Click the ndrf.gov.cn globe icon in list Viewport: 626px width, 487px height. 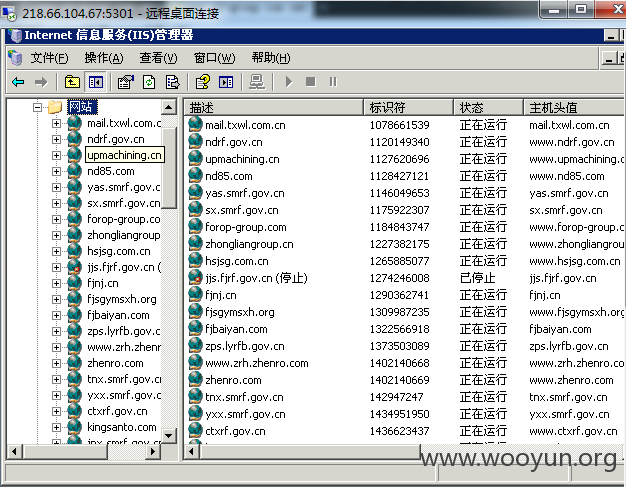[x=195, y=142]
